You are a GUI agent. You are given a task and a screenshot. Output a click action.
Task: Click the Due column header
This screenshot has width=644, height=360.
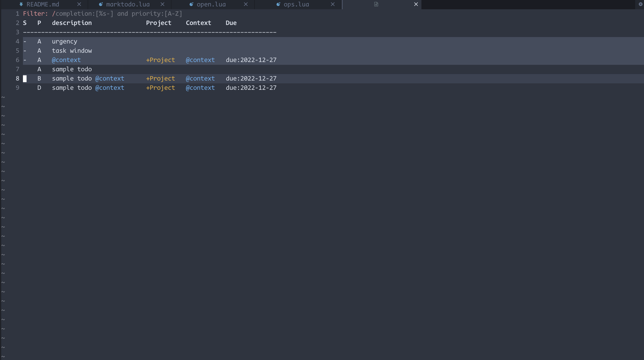pos(231,23)
